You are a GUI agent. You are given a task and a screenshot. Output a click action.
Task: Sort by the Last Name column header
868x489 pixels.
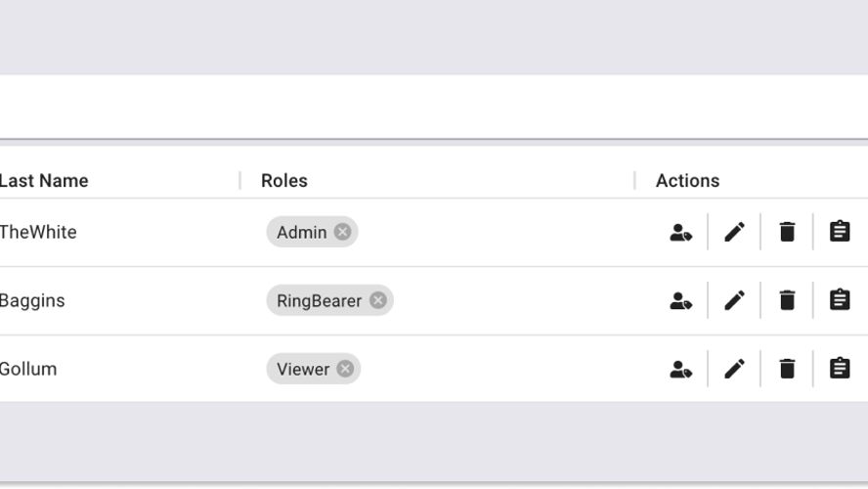[x=44, y=181]
